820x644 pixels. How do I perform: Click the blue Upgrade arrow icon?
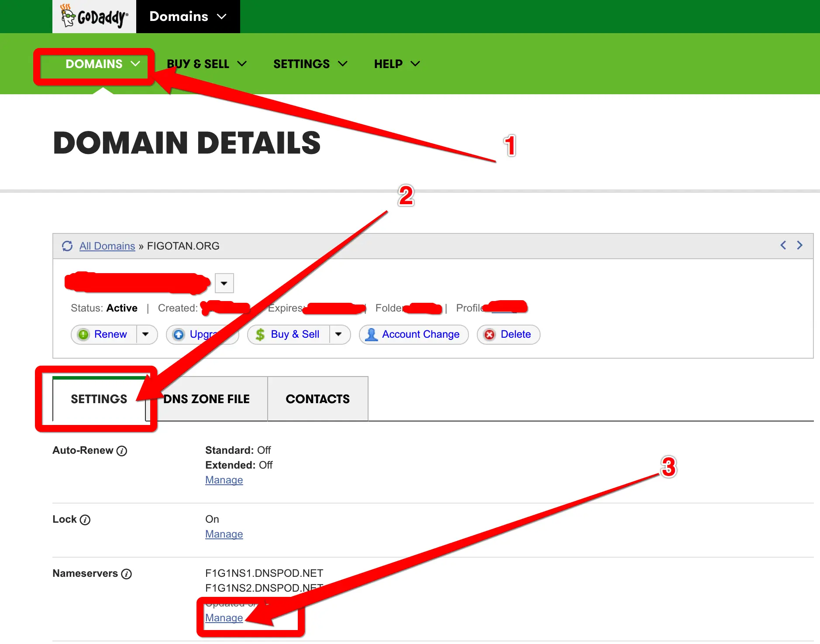(179, 335)
